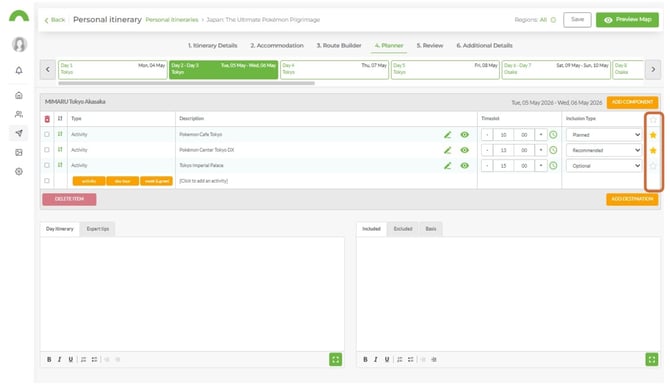Insert bulleted list in the Included editor

coord(411,360)
